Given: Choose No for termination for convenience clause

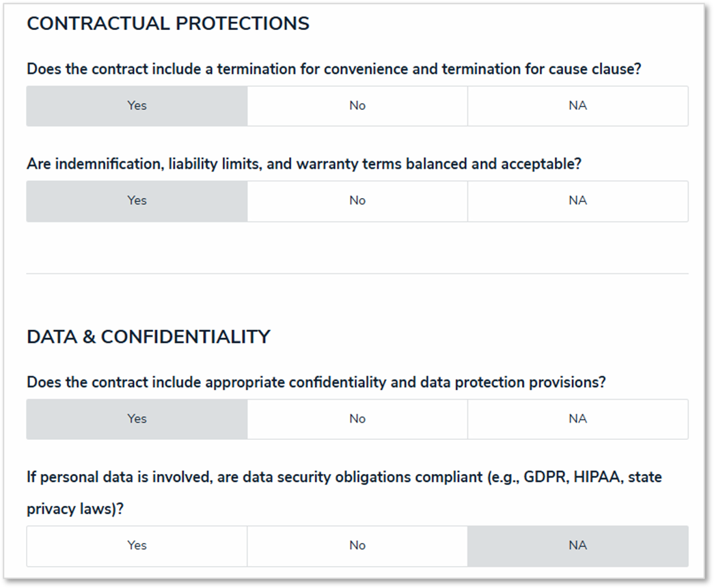Looking at the screenshot, I should click(x=357, y=106).
